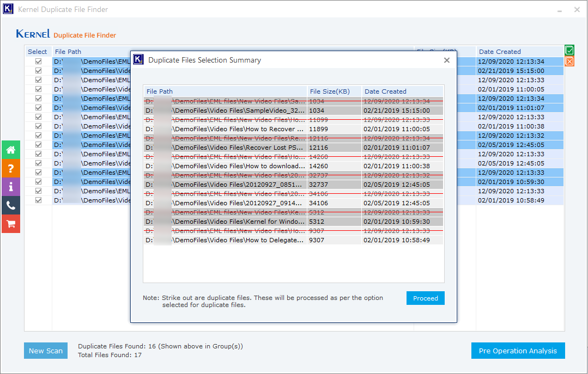Screen dimensions: 588x374
Task: Click the Kernel logo in dialog title
Action: click(138, 60)
